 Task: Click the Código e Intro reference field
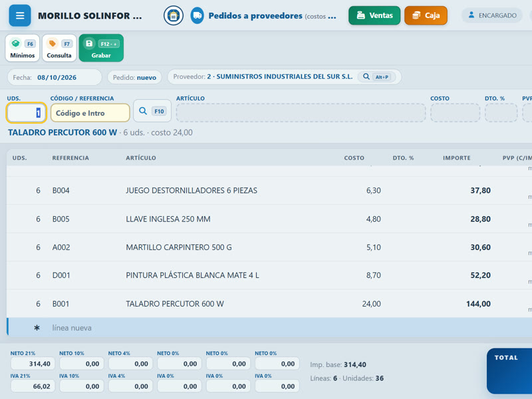[90, 112]
